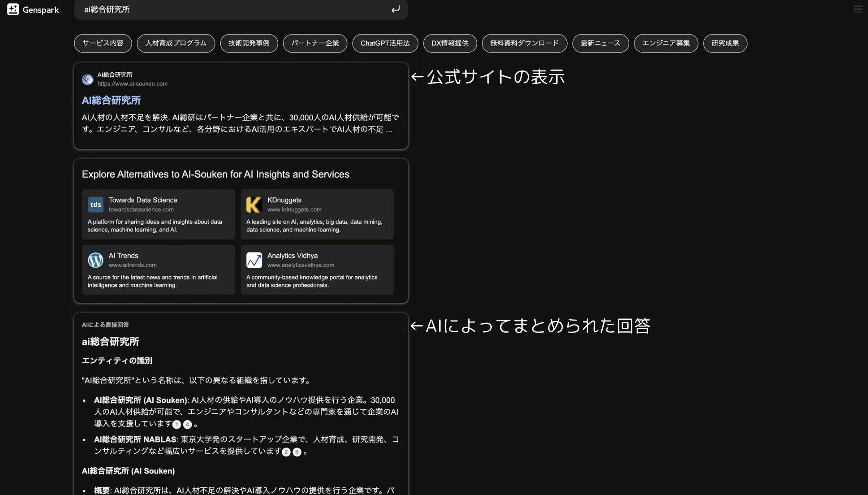Select the ChatGPT活用法 suggestion chip
Viewport: 868px width, 495px height.
[x=385, y=43]
